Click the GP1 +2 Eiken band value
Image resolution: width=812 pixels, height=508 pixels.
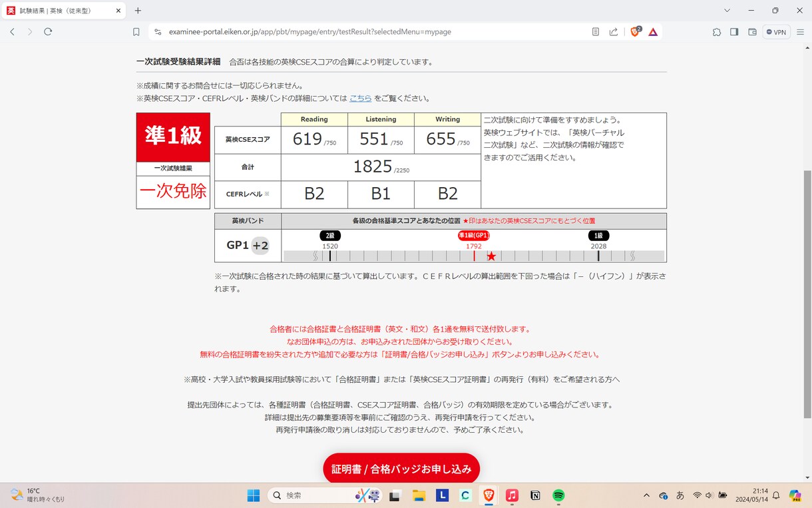248,246
